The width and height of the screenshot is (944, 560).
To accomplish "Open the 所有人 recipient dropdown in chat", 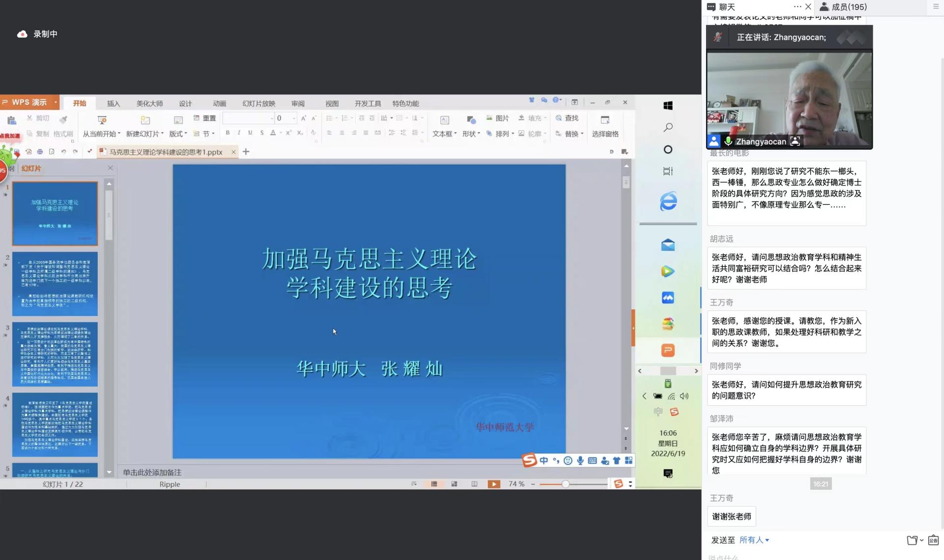I will pos(754,540).
